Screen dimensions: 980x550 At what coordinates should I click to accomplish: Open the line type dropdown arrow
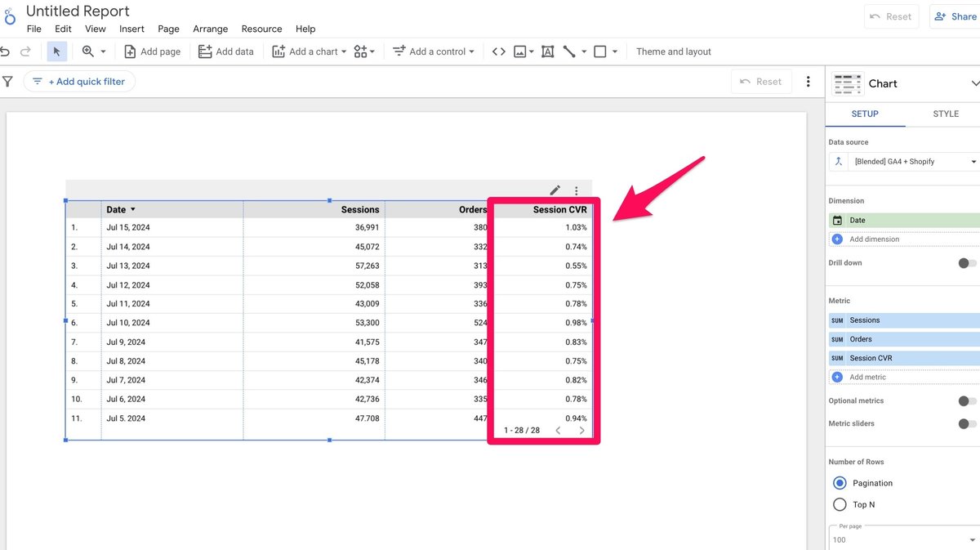tap(584, 51)
